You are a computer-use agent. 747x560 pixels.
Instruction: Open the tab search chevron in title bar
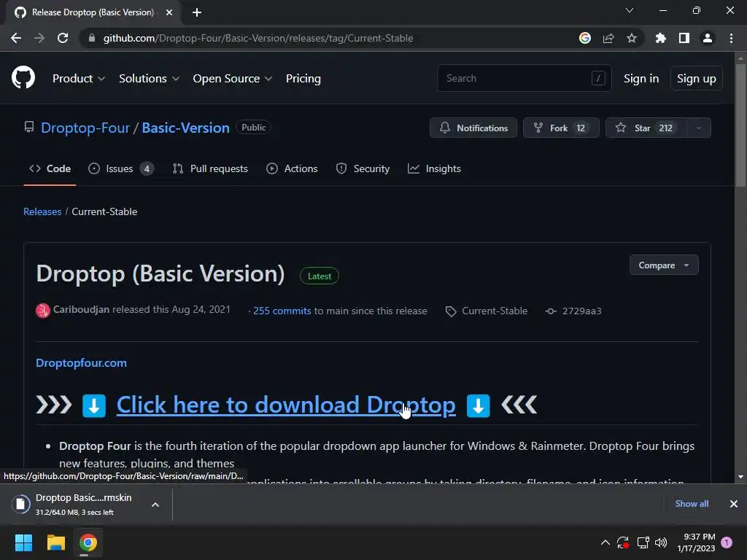[x=630, y=10]
